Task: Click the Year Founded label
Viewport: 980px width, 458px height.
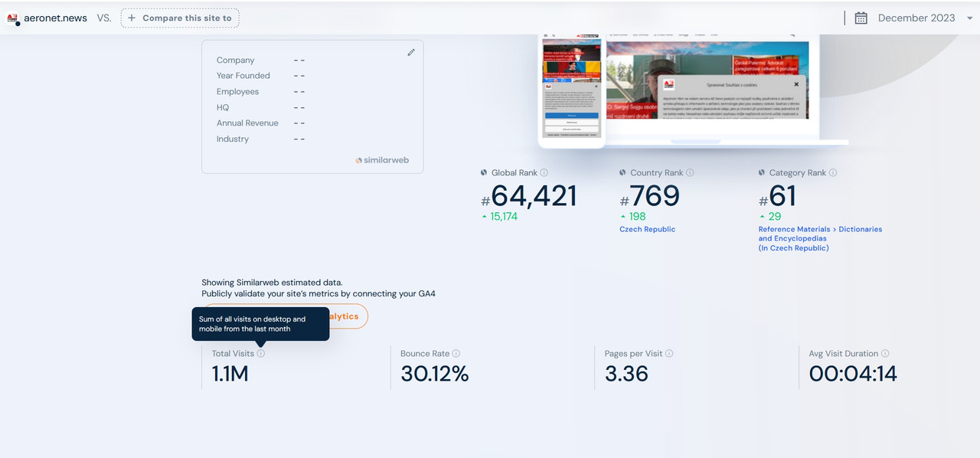Action: pos(243,76)
